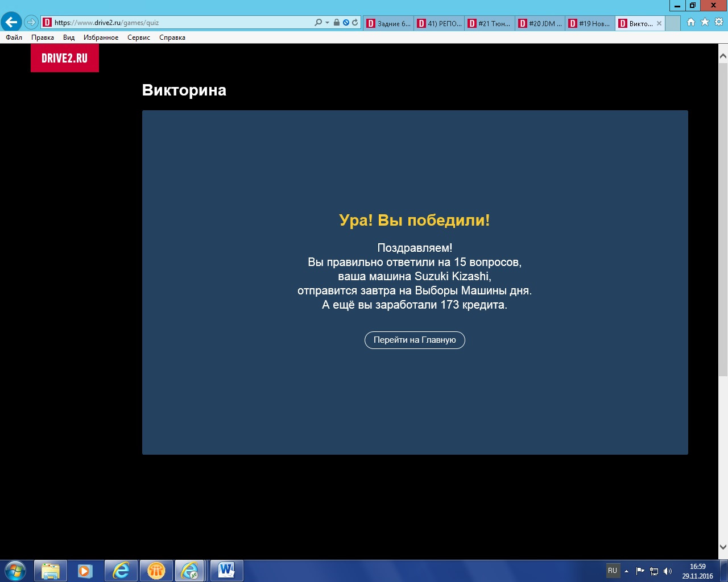
Task: Click the "Викторина" page heading
Action: tap(184, 90)
